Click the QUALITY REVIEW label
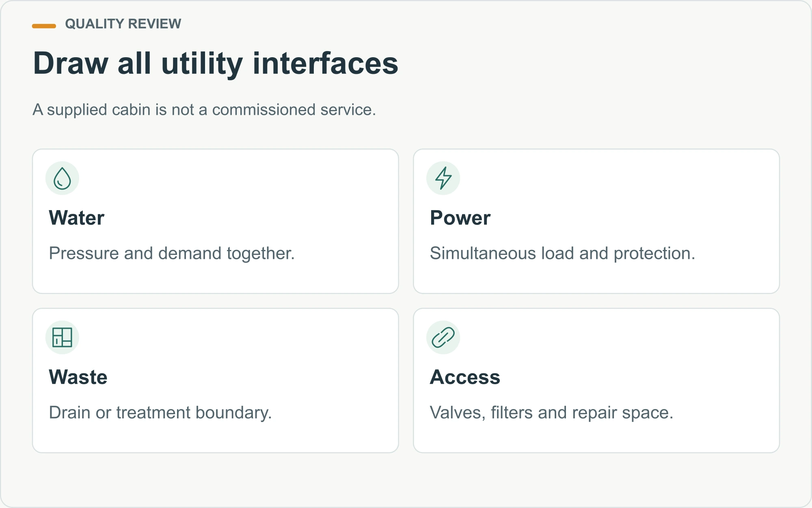812x508 pixels. (x=123, y=24)
